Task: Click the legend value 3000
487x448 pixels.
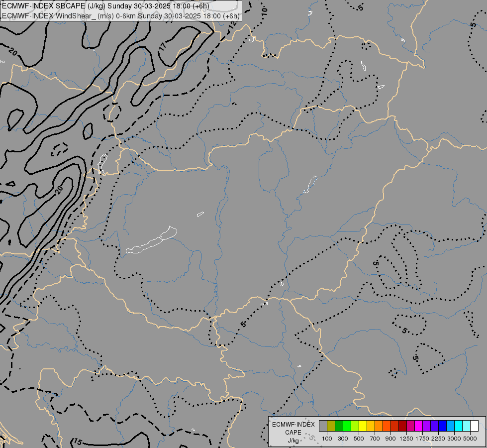Action: (454, 439)
